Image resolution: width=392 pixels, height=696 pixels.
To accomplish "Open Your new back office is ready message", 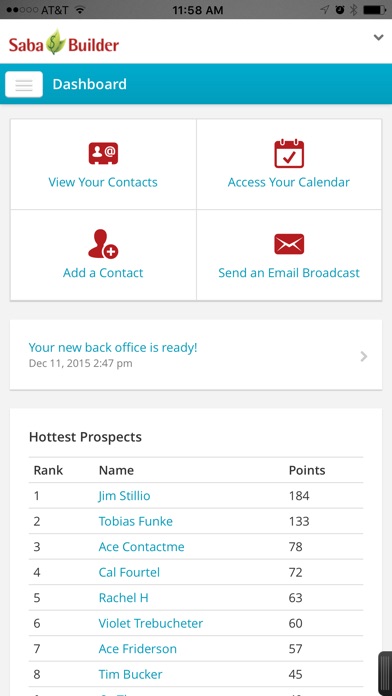I will click(x=113, y=348).
